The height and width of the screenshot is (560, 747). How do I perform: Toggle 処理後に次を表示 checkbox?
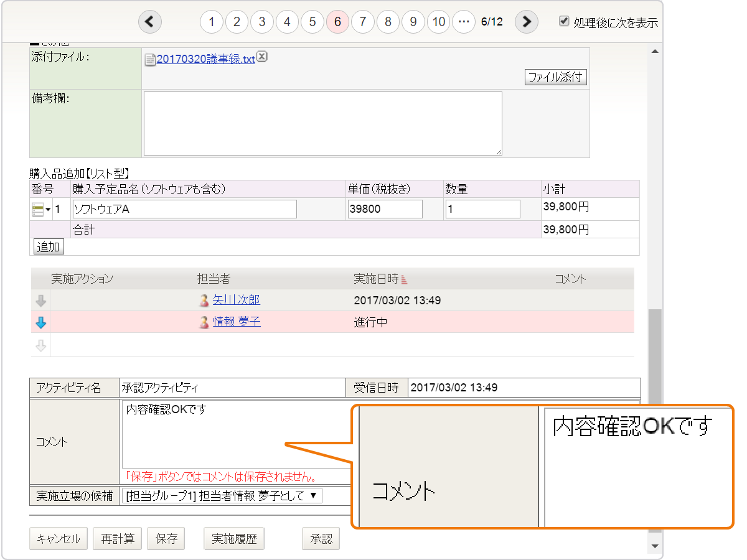click(564, 21)
